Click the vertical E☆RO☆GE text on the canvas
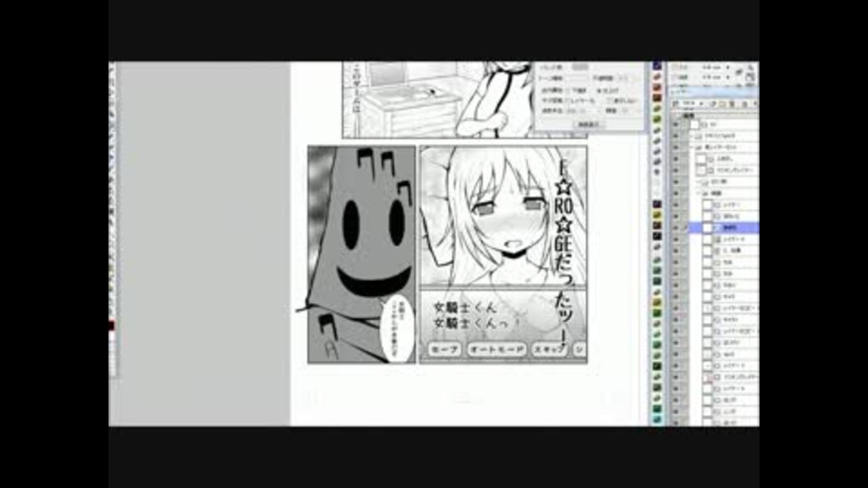 click(564, 252)
